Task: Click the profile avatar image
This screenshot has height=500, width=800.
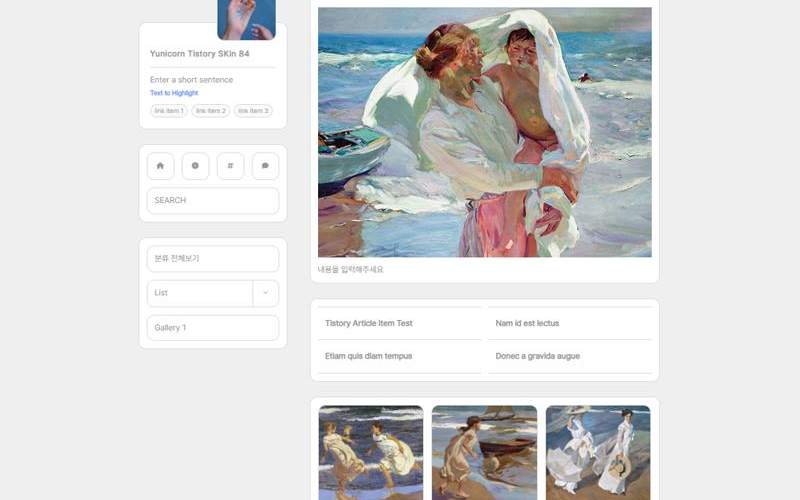Action: (x=246, y=19)
